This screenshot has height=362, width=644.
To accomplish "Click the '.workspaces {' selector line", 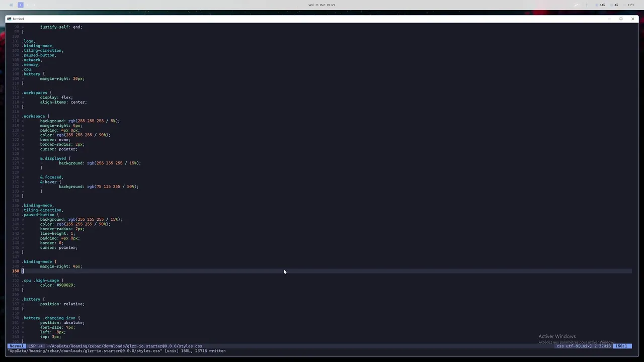I will pos(37,93).
